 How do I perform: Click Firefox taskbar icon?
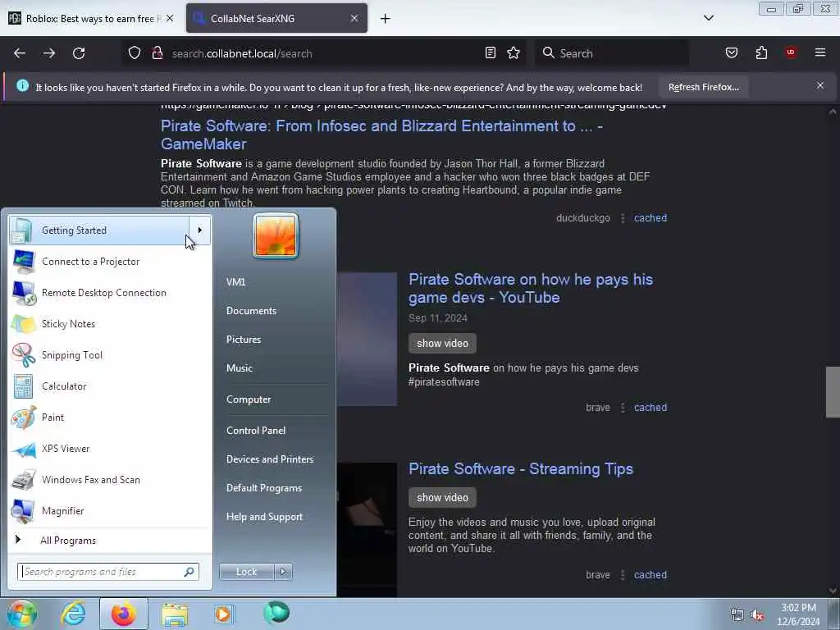(124, 614)
